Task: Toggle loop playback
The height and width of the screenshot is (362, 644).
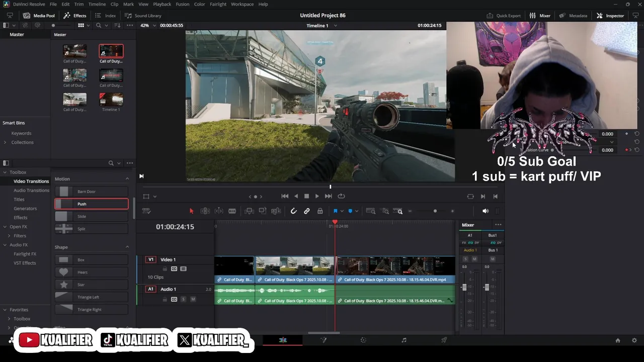Action: point(342,196)
